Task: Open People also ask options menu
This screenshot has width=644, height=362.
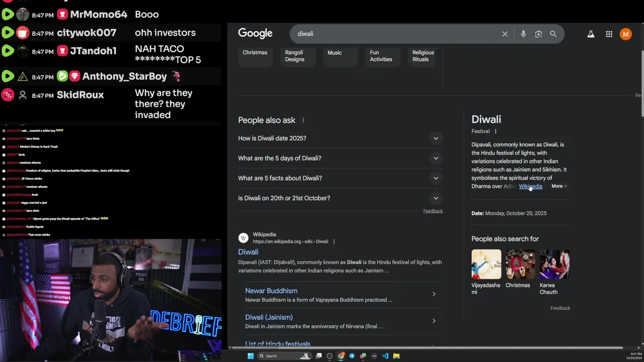Action: click(303, 120)
